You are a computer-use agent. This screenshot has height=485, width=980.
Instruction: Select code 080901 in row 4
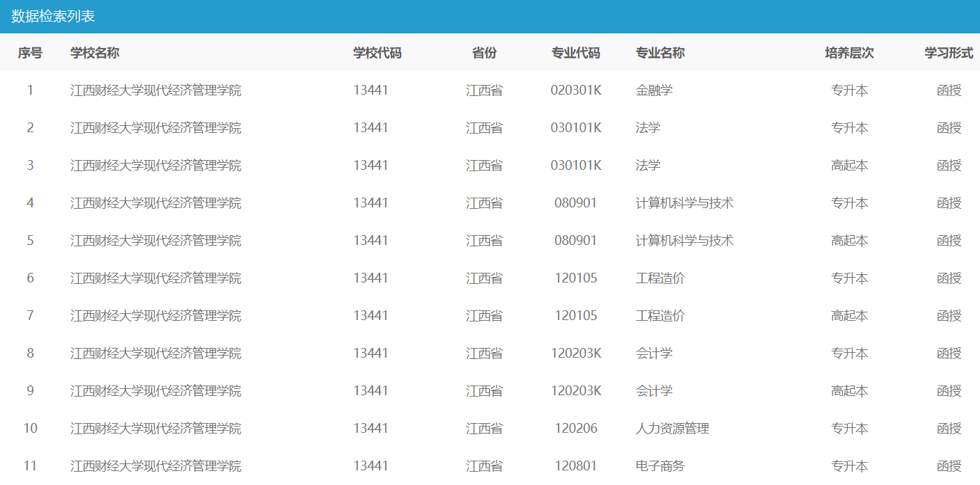(576, 203)
